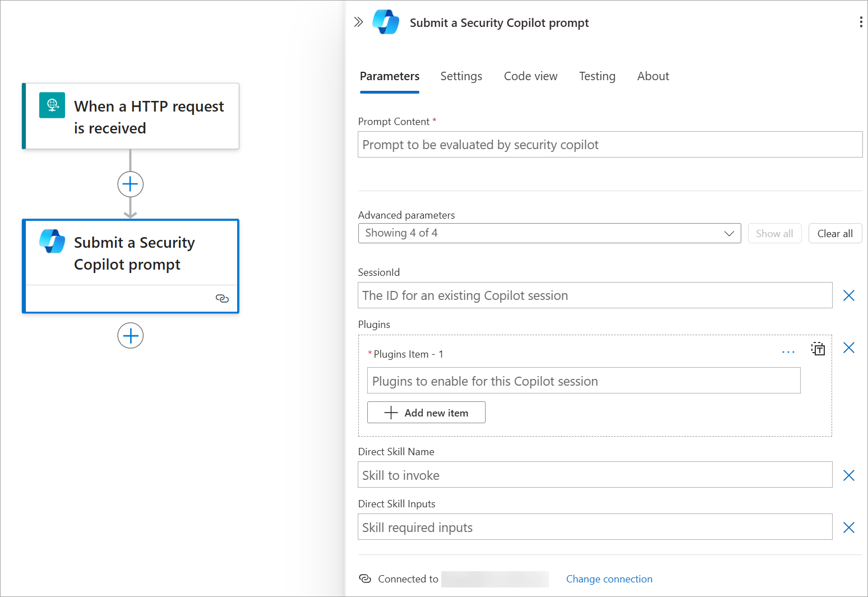Switch to the Settings tab

[461, 76]
